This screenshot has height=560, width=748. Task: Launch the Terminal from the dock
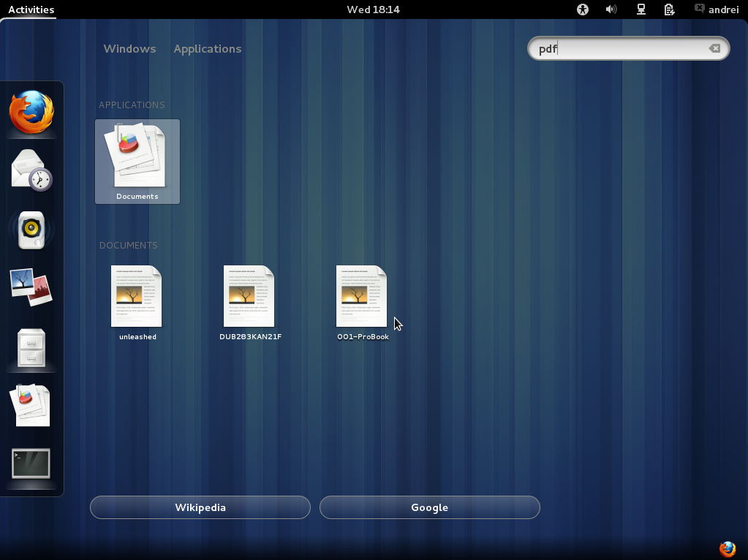30,463
